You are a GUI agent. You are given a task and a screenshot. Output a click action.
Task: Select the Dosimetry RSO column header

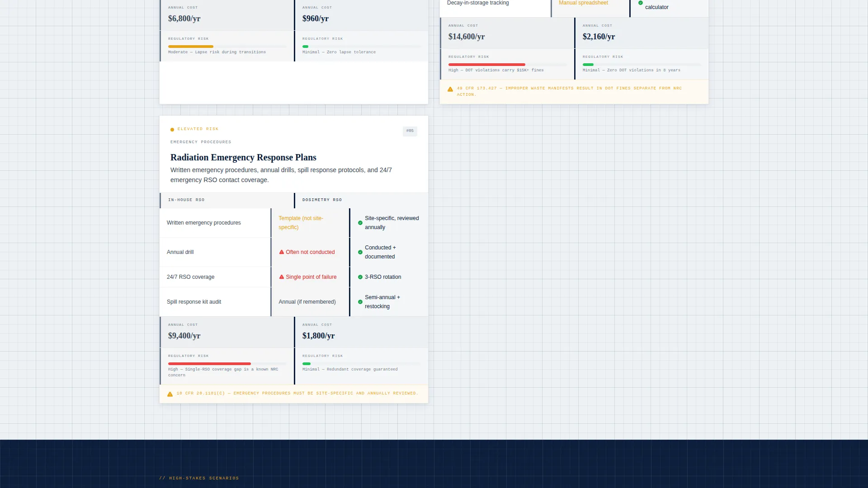361,200
